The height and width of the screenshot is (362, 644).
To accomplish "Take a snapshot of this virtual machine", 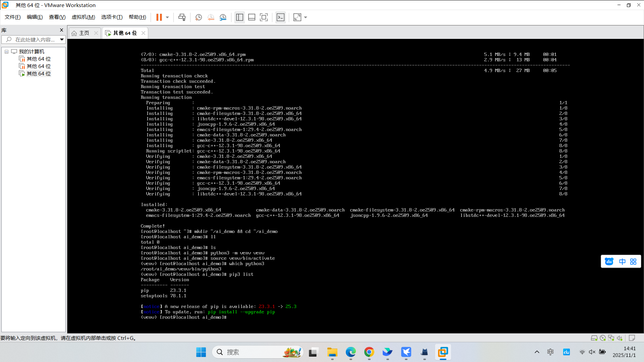I will [199, 17].
